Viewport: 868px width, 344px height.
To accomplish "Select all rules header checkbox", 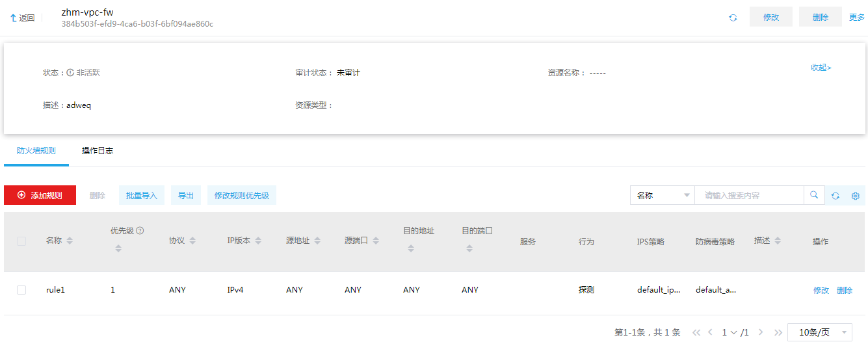I will pos(21,241).
